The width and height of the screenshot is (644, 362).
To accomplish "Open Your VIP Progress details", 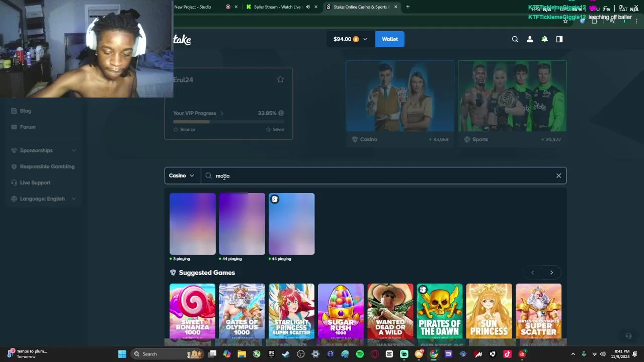I will [x=198, y=113].
